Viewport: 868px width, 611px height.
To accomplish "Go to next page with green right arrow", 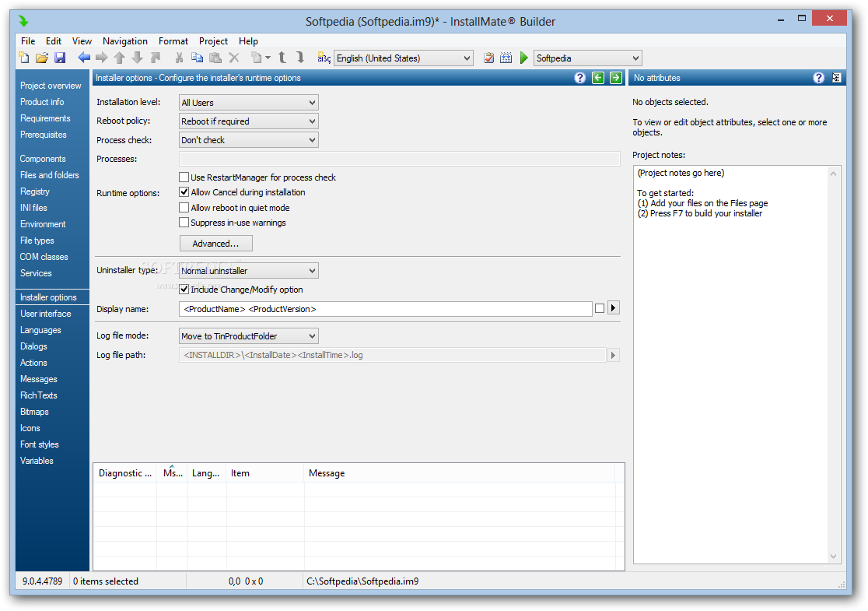I will [615, 78].
